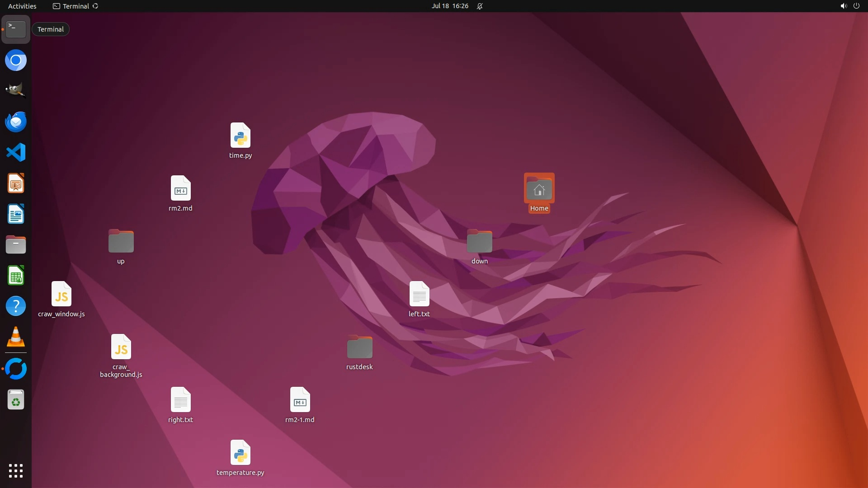Image resolution: width=868 pixels, height=488 pixels.
Task: Open GIMP image editor in dock
Action: pyautogui.click(x=16, y=90)
